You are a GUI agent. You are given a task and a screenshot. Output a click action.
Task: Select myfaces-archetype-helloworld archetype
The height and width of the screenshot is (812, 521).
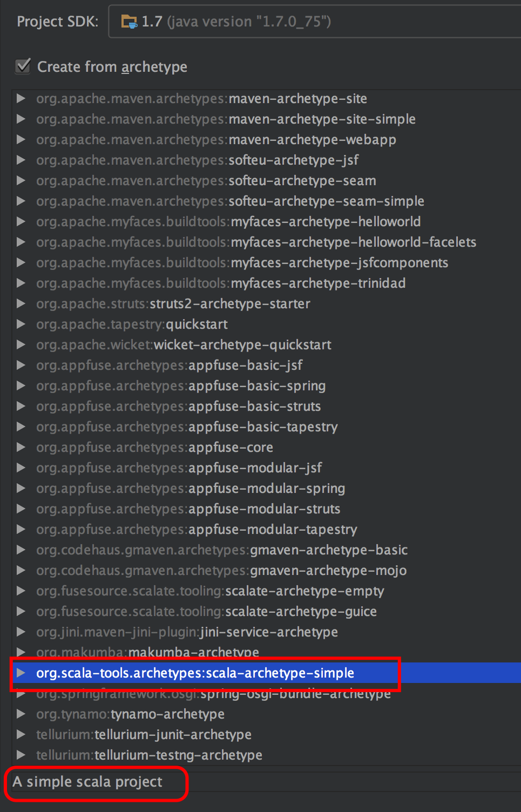(x=228, y=221)
